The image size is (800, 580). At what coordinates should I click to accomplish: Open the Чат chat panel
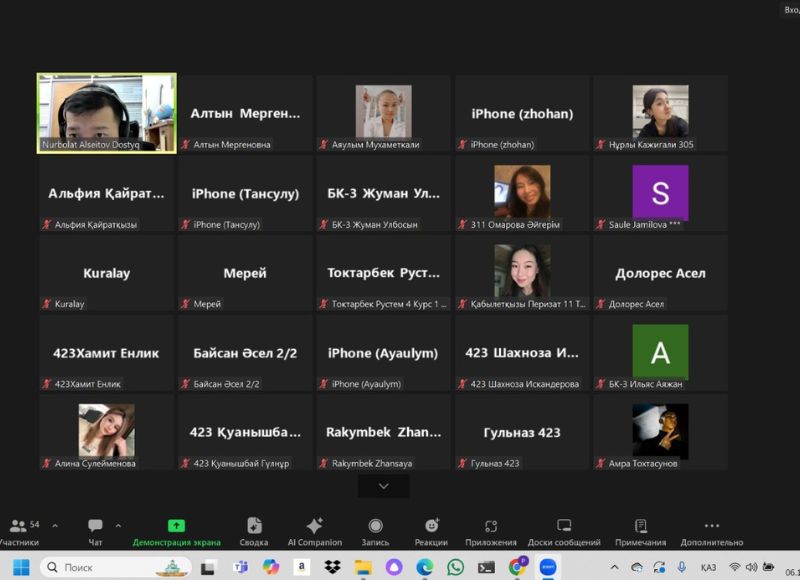(95, 530)
